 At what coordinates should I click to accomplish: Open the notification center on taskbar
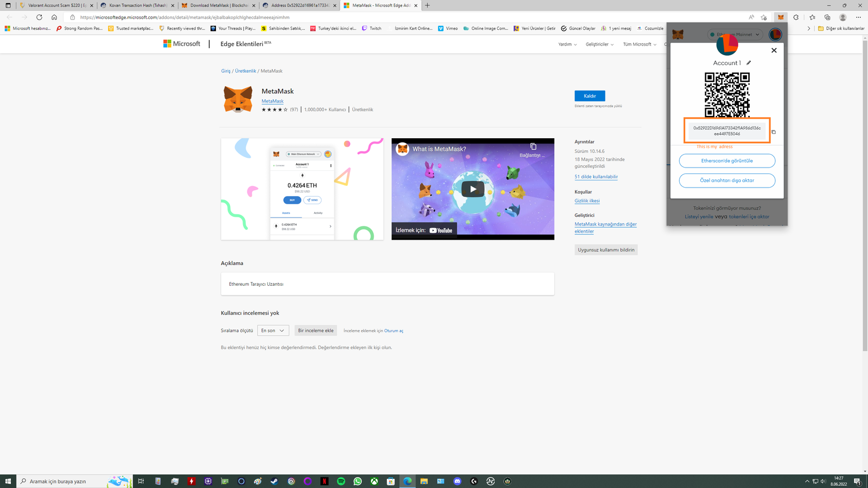[857, 481]
